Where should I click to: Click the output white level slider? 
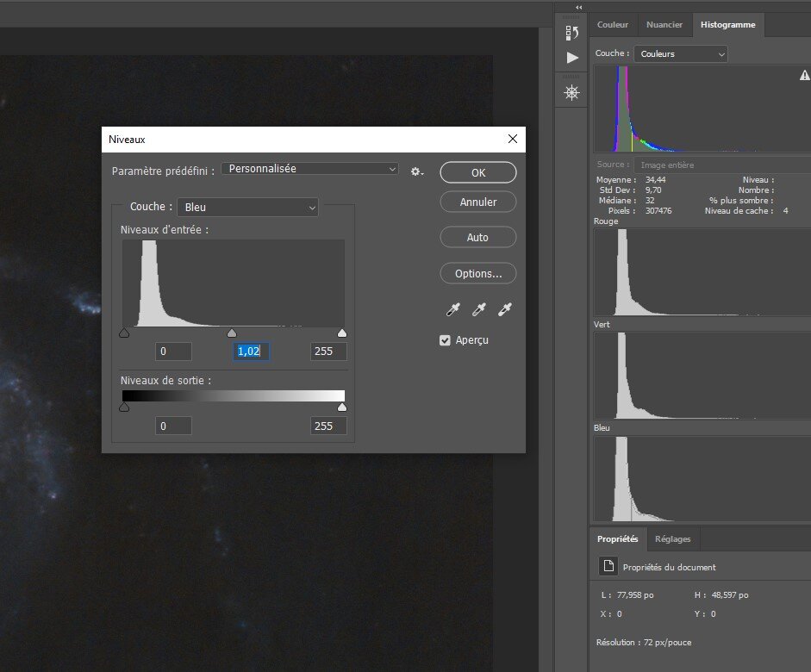[x=342, y=408]
